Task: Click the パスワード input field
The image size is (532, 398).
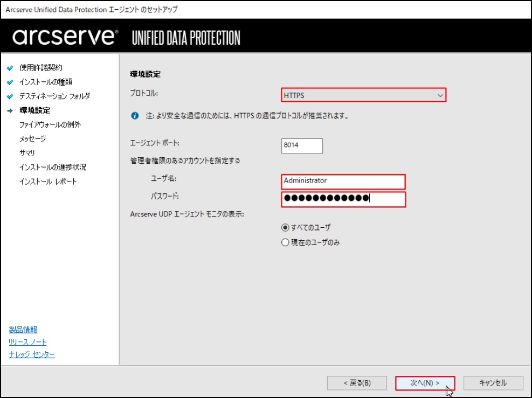Action: (x=343, y=199)
